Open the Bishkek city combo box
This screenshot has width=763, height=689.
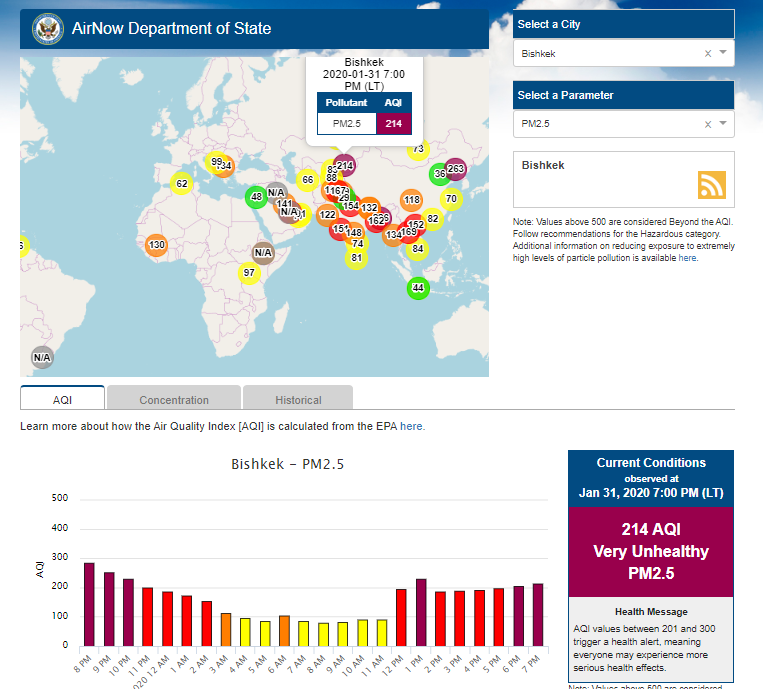click(x=608, y=54)
